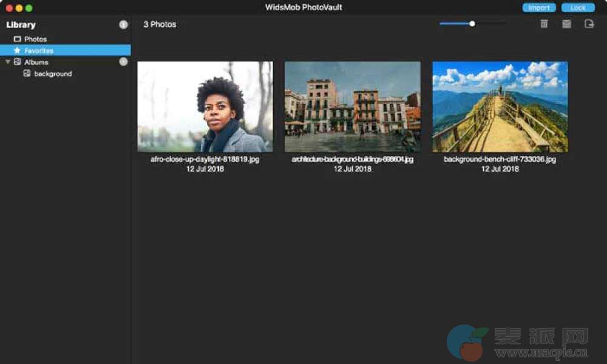
Task: Collapse the Albums disclosure triangle
Action: click(8, 62)
